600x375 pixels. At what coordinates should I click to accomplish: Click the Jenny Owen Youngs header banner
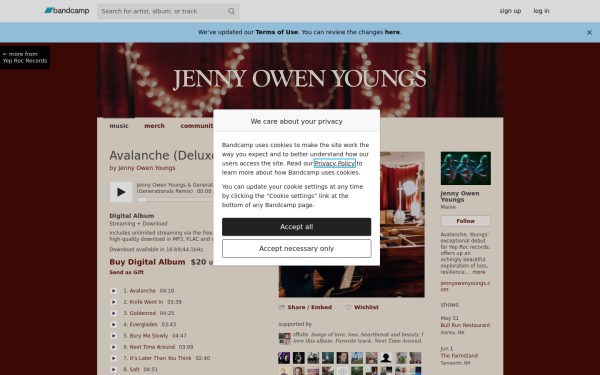pyautogui.click(x=300, y=80)
